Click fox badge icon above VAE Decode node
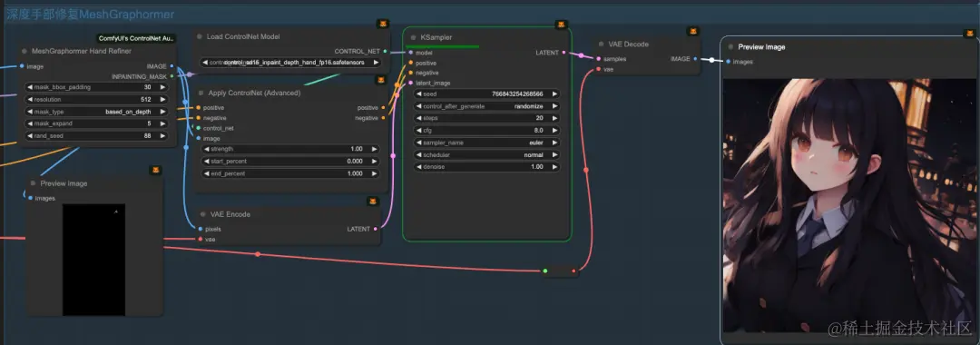This screenshot has height=345, width=980. point(691,31)
